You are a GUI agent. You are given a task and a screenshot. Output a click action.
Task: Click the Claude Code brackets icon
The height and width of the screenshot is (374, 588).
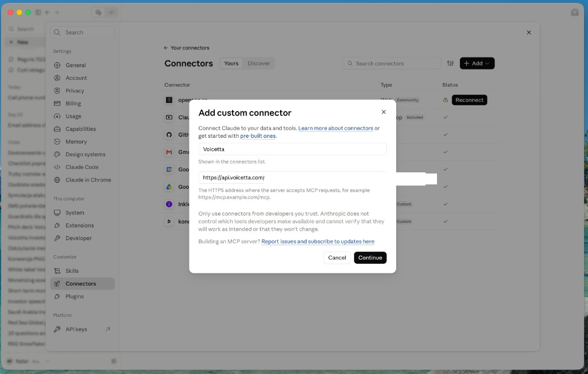57,167
